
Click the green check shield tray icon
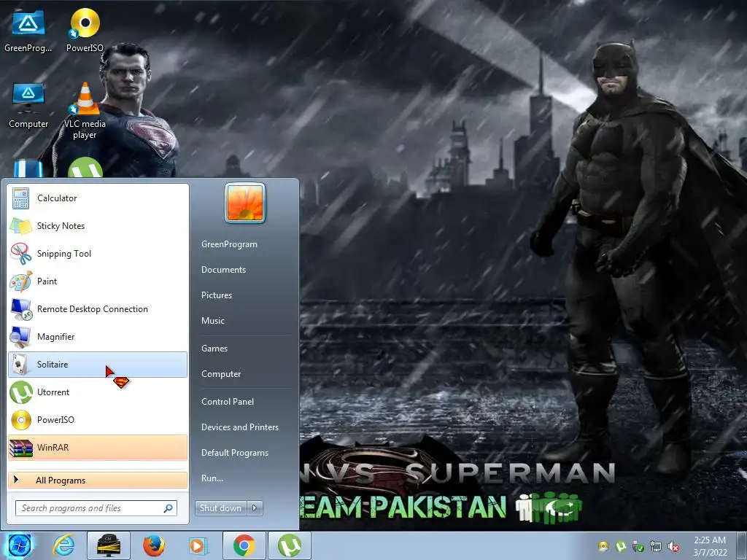click(x=638, y=547)
